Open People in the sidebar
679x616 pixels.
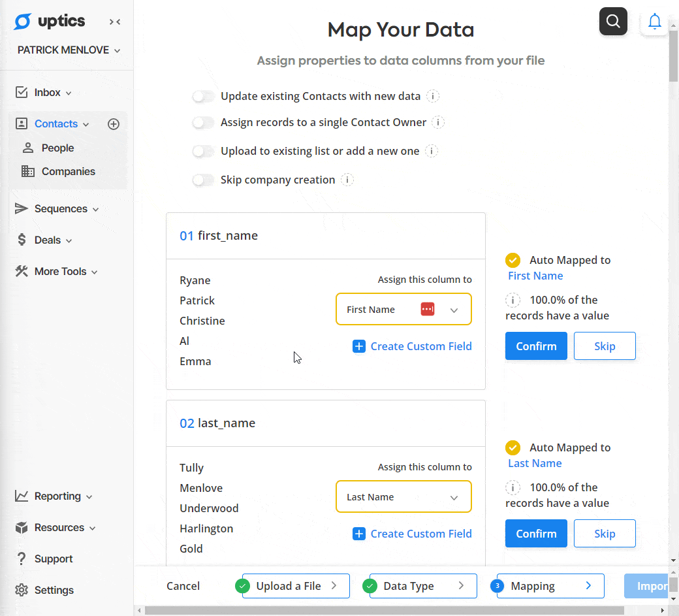coord(57,148)
